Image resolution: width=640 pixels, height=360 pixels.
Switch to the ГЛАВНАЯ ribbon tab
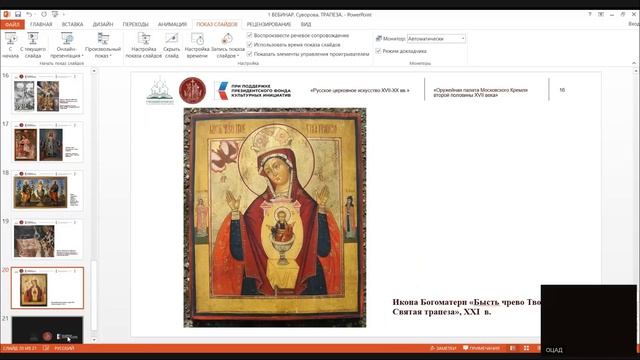(41, 24)
